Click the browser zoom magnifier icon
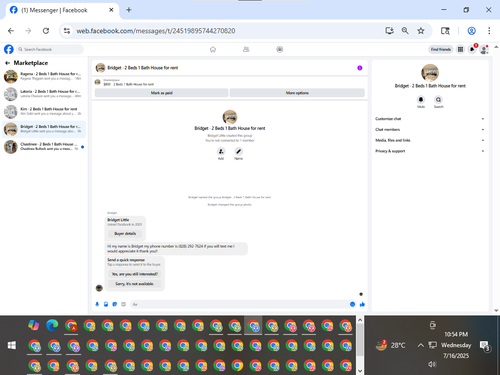The height and width of the screenshot is (375, 500). (405, 31)
